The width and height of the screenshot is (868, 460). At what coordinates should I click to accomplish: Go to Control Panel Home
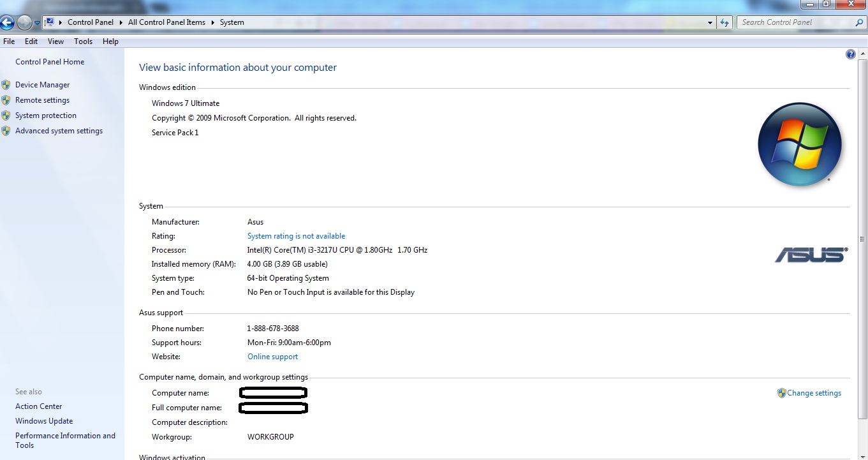[50, 62]
